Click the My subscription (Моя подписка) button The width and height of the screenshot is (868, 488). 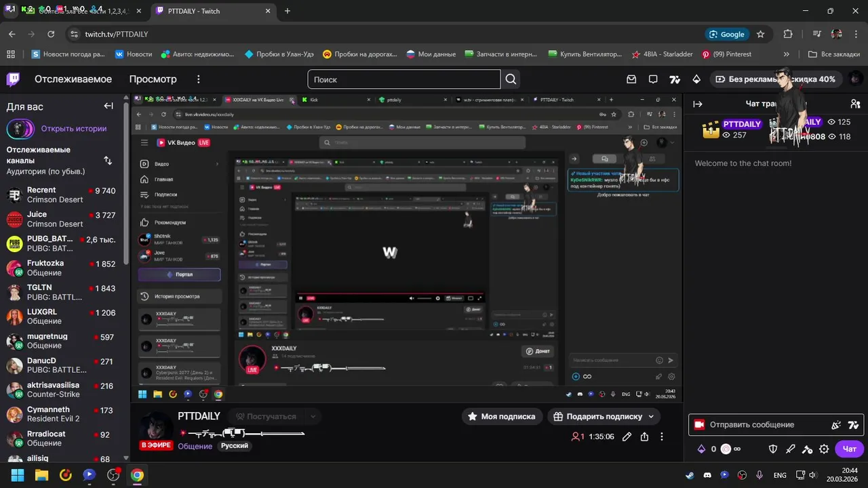[x=502, y=416]
